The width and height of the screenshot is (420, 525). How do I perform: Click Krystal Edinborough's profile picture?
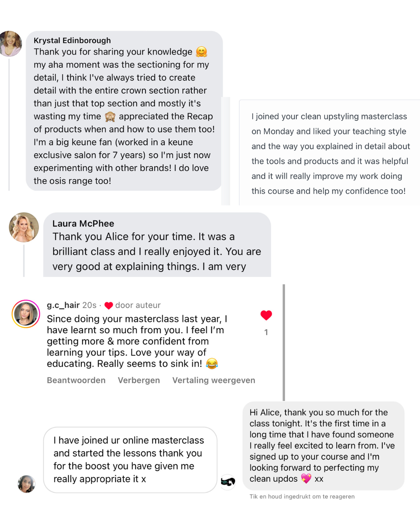10,44
